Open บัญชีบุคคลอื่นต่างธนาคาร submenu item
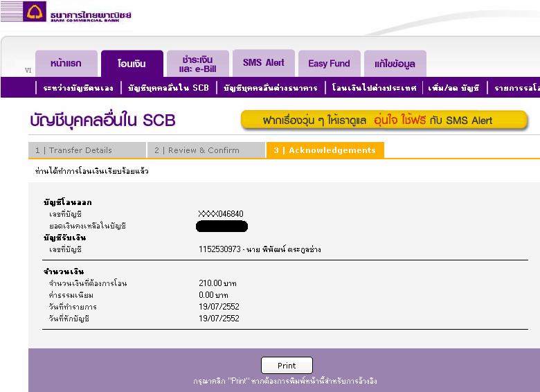Viewport: 540px width, 392px height. pos(270,88)
